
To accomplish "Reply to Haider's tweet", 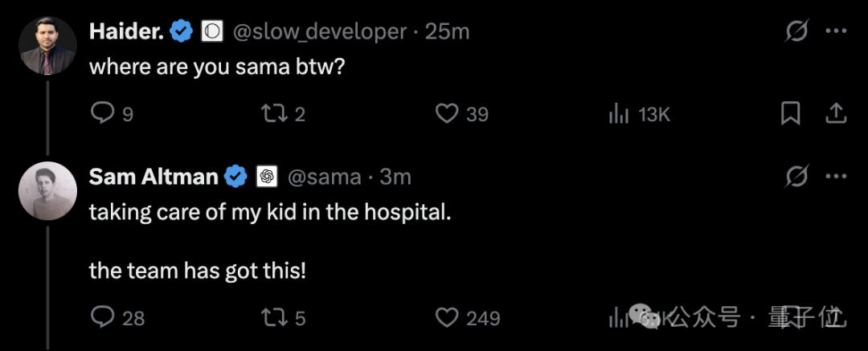I will click(102, 114).
